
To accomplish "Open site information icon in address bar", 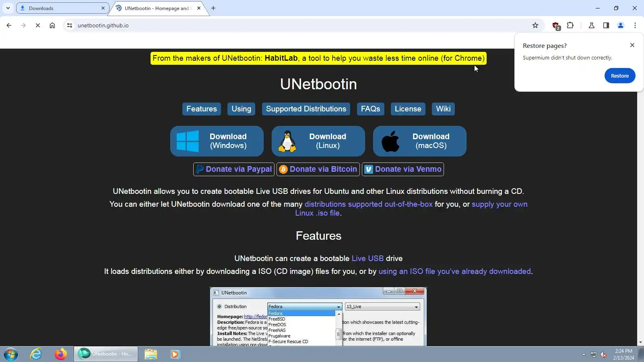I will tap(70, 25).
